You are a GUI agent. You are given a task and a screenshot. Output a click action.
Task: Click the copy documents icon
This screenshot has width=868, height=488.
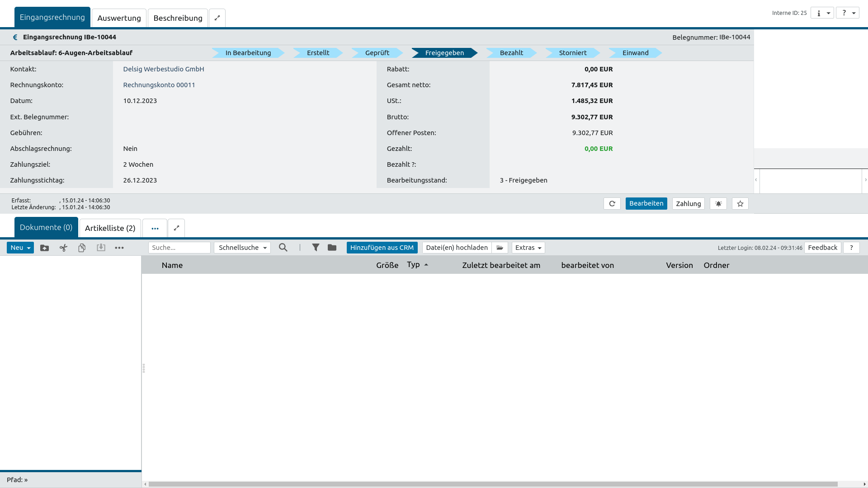point(82,248)
